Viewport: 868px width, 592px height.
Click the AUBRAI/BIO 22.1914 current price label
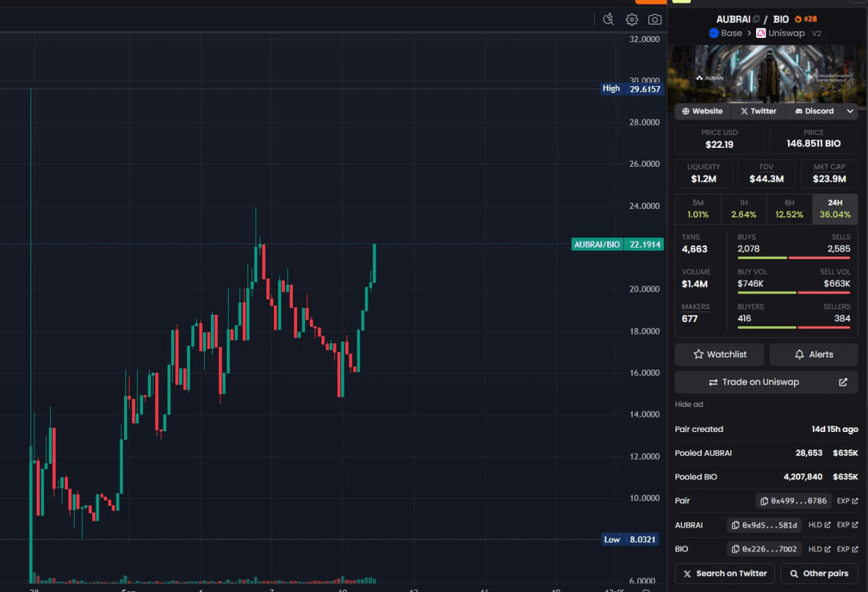(617, 244)
